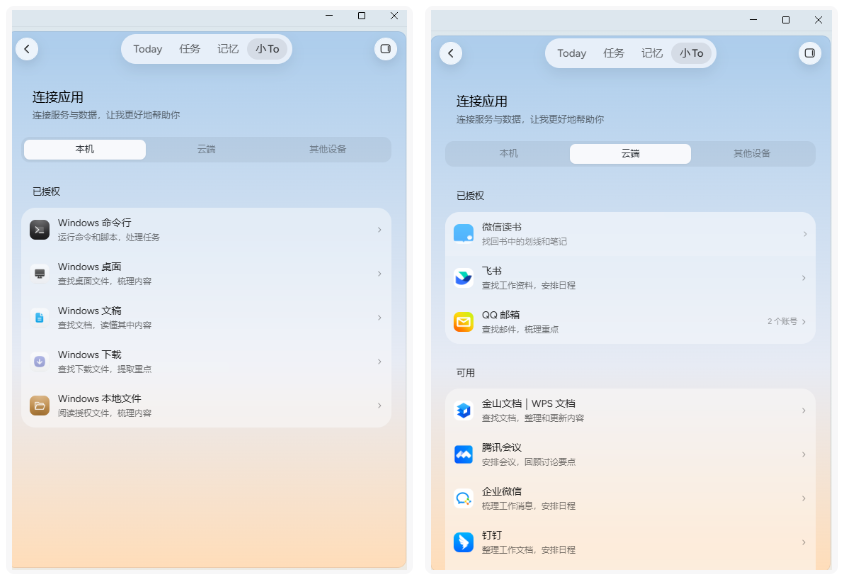
Task: Switch to 云端 segment in the right window
Action: (631, 154)
